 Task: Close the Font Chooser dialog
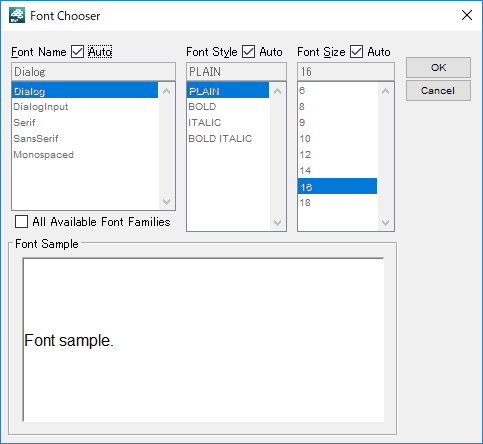pyautogui.click(x=467, y=15)
